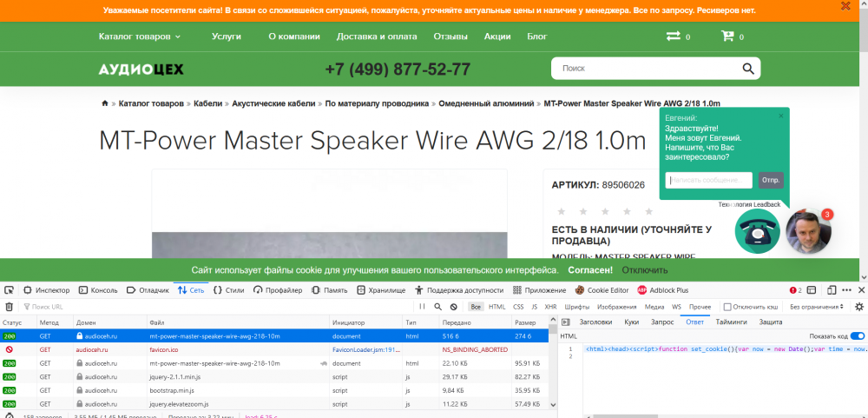Open the telephone callback widget
Image resolution: width=868 pixels, height=418 pixels.
(x=757, y=231)
